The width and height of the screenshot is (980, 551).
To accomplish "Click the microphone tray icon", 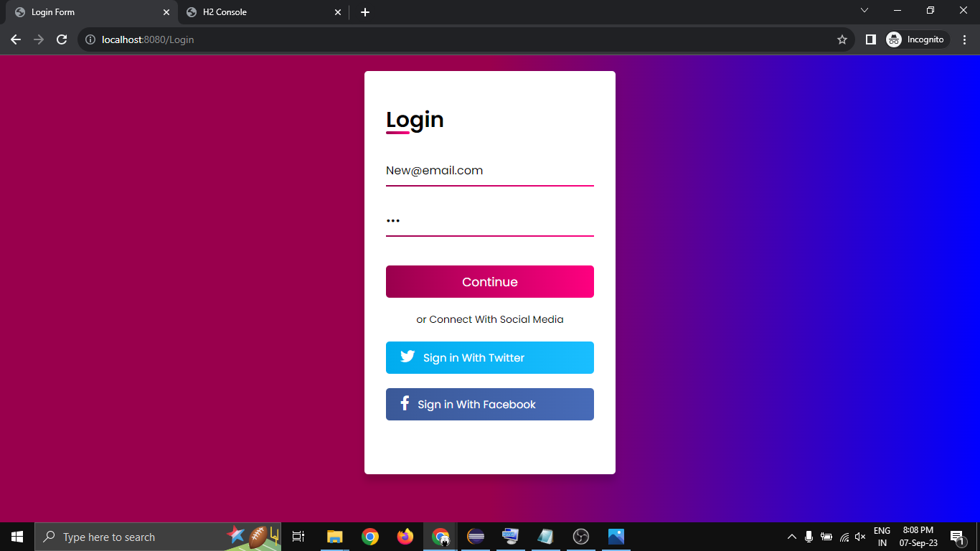I will [809, 537].
